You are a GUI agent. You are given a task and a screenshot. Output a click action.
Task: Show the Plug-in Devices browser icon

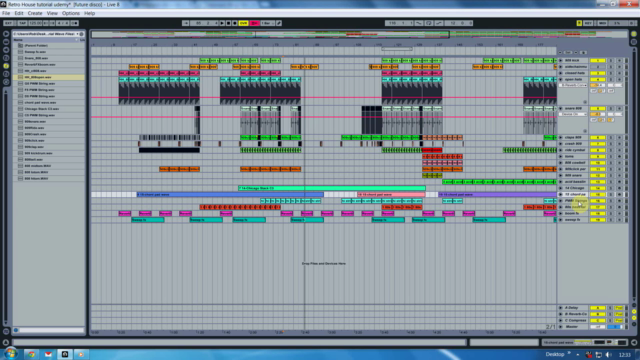(6, 49)
